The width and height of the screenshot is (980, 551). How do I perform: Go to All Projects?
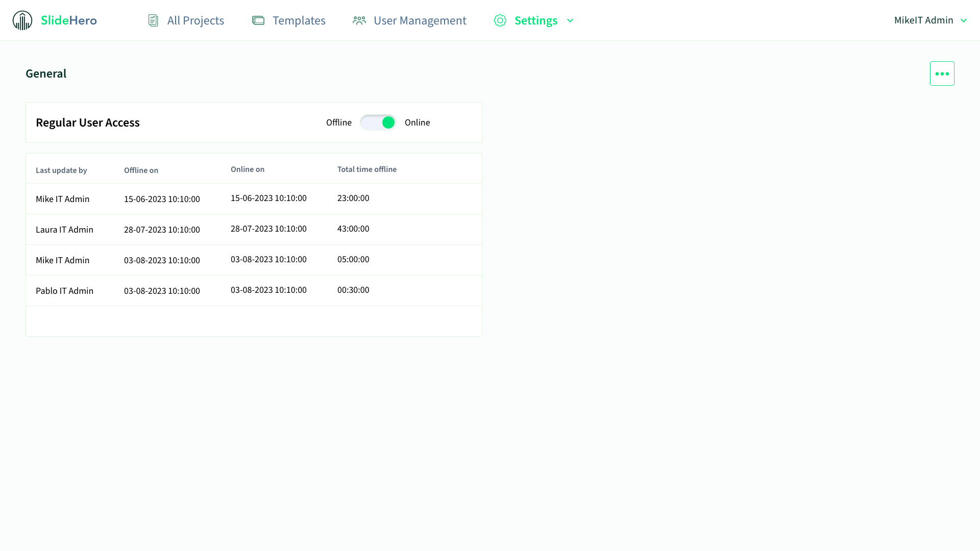(195, 20)
